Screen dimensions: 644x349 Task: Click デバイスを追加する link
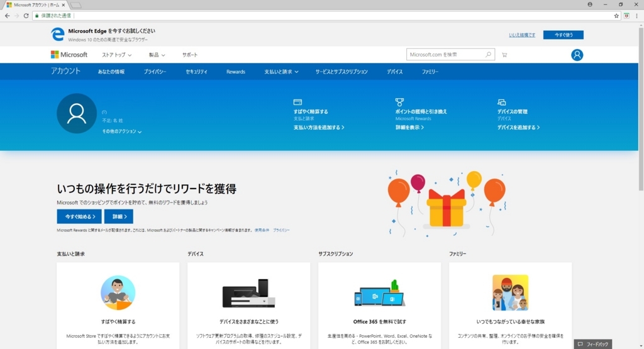coord(518,128)
